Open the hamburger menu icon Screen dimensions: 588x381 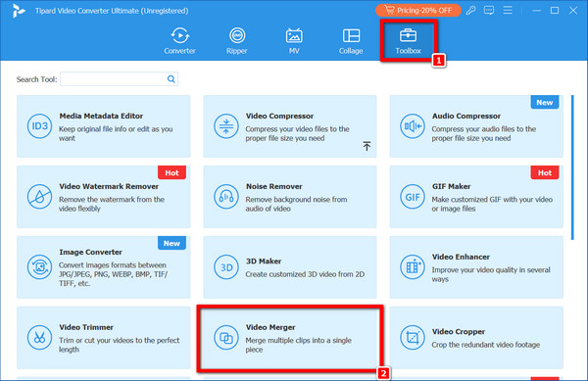508,10
